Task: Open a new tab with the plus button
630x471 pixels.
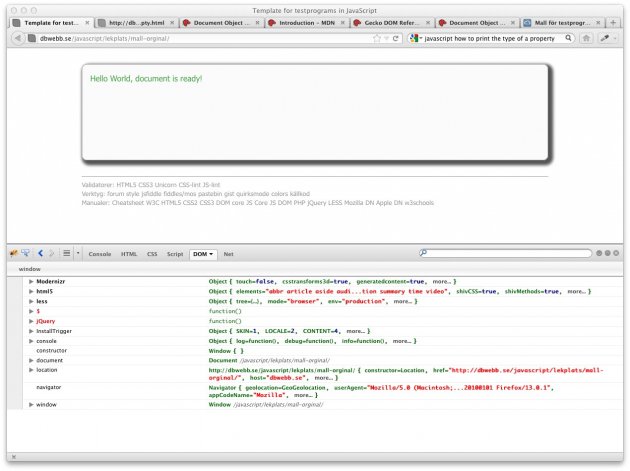Action: coord(613,23)
